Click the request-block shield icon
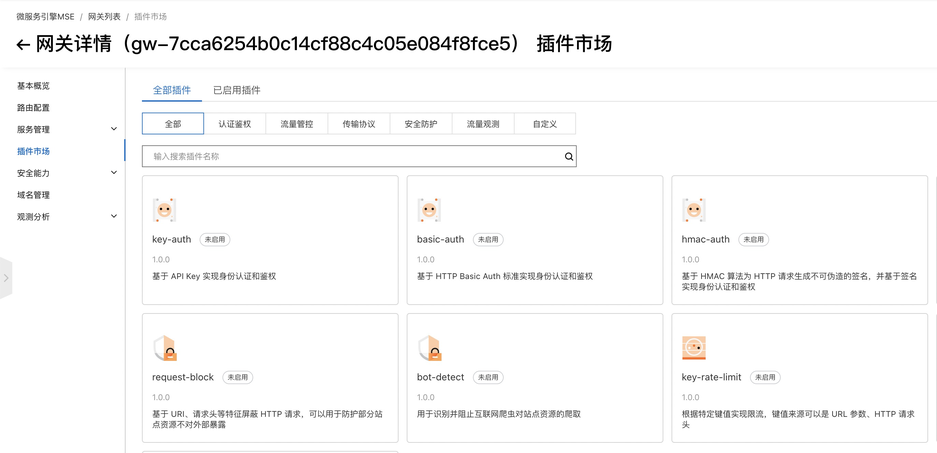Image resolution: width=937 pixels, height=453 pixels. (x=166, y=348)
